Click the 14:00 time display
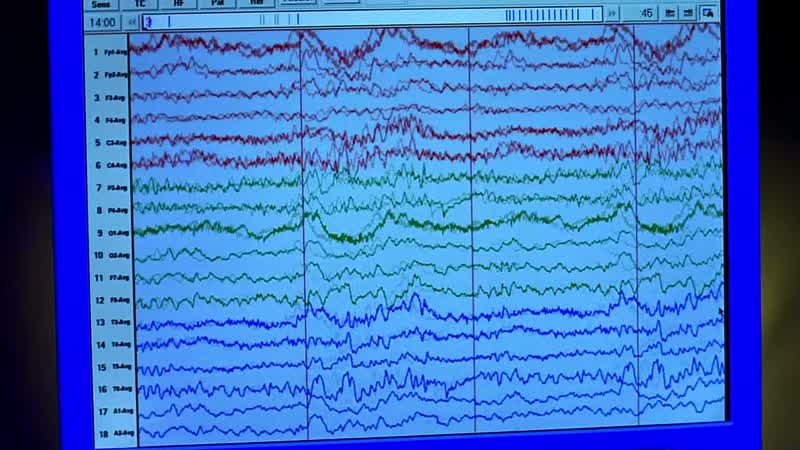This screenshot has width=800, height=450. [102, 22]
